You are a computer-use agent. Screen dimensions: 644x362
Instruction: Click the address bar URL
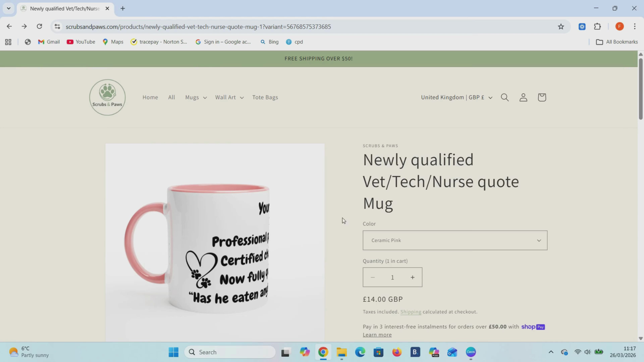coord(198,26)
